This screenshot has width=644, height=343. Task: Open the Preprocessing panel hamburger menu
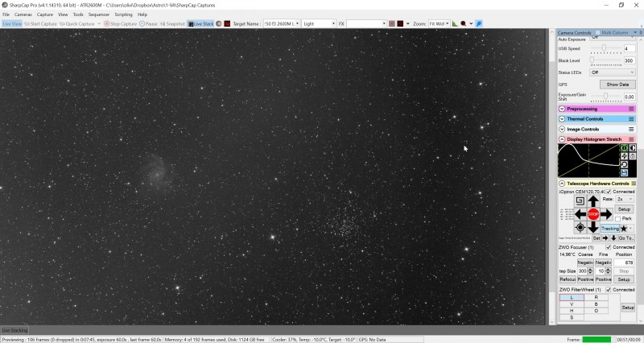pyautogui.click(x=631, y=109)
